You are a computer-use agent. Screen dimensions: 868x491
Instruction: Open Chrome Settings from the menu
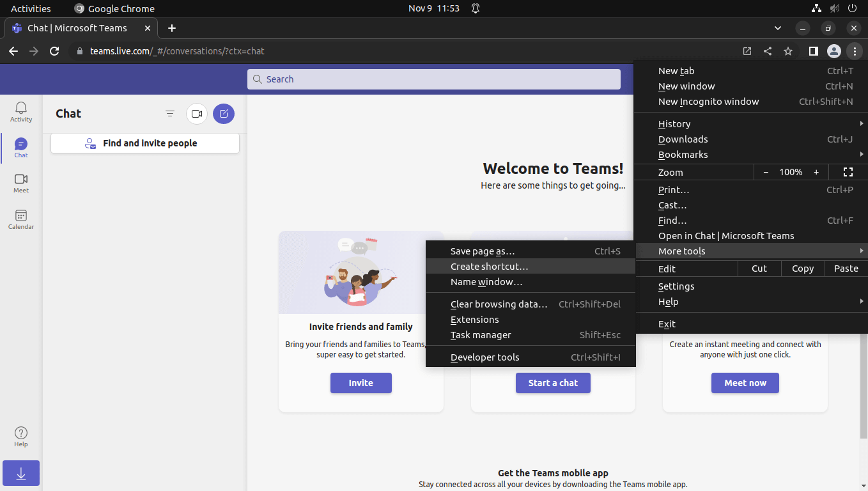coord(676,286)
